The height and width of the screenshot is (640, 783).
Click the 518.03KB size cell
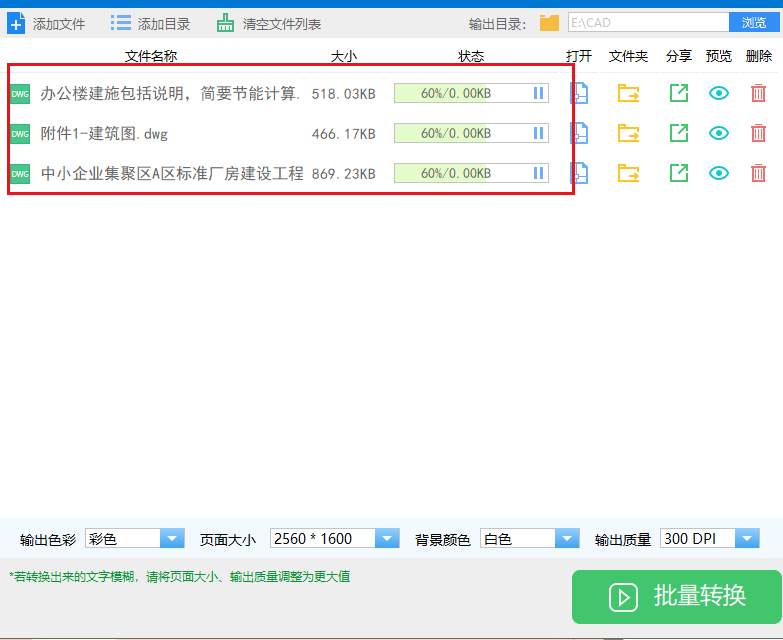344,94
